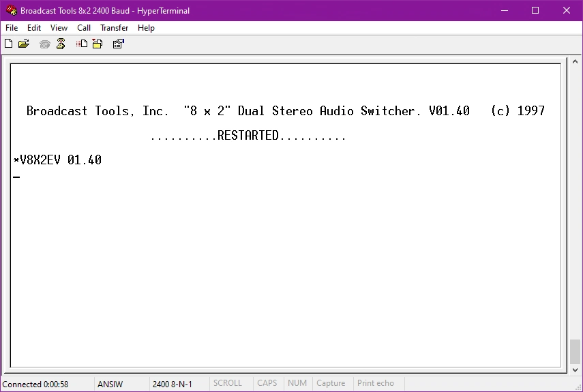Click the vertical scrollbar down arrow
Screen dimensions: 583x392
tap(575, 370)
